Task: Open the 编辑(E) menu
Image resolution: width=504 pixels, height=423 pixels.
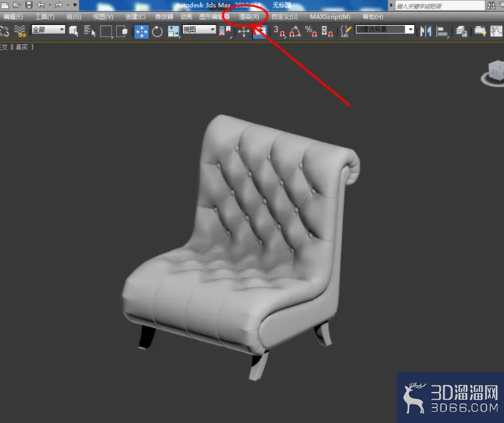Action: (13, 16)
